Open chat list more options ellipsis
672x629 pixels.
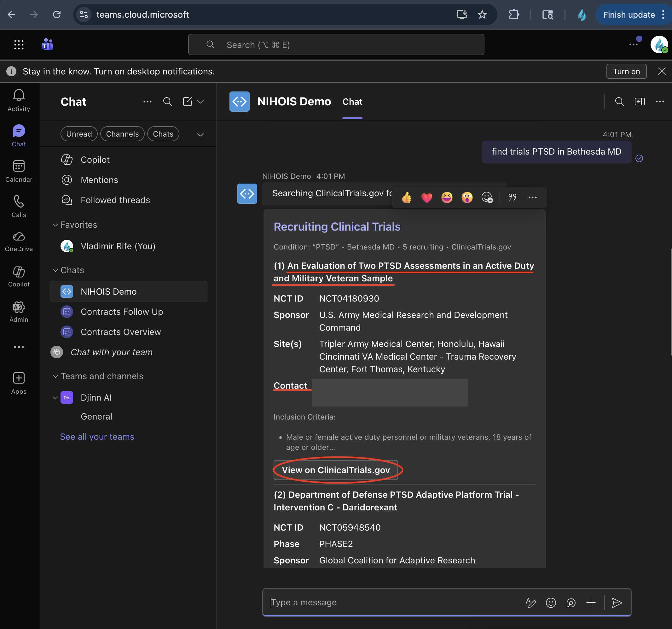pos(148,102)
